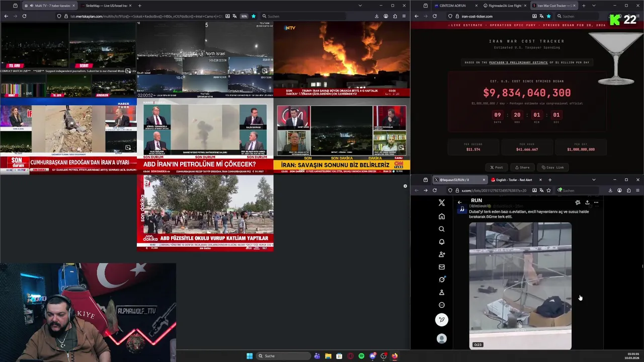Viewport: 644px width, 362px height.
Task: Click the X compose post button
Action: coord(442,320)
